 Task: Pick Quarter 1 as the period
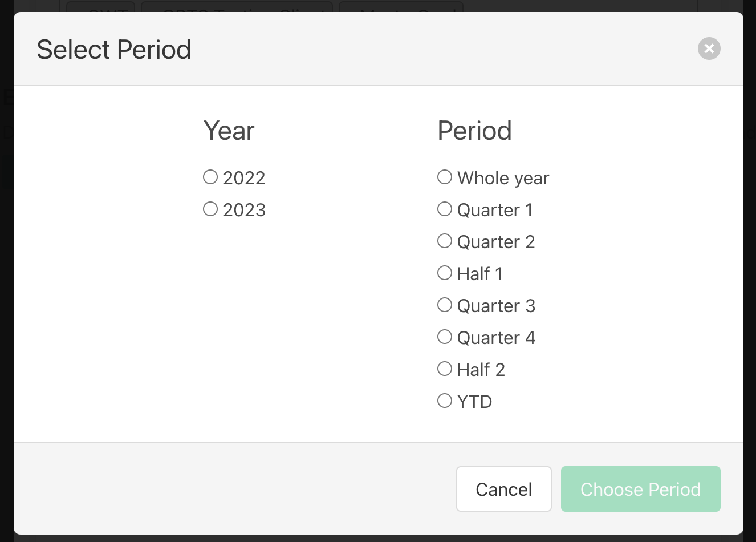click(445, 209)
